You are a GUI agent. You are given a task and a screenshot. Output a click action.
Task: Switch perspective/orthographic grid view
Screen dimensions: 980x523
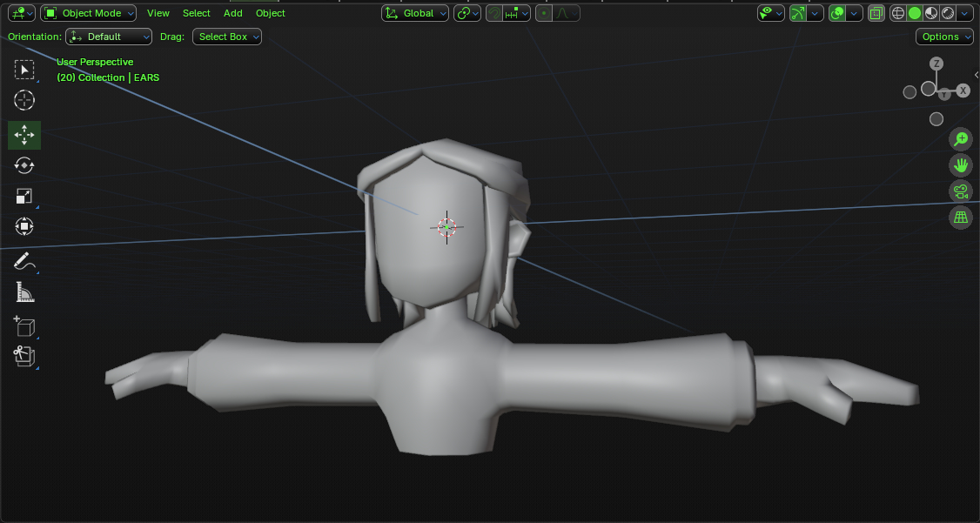(961, 218)
